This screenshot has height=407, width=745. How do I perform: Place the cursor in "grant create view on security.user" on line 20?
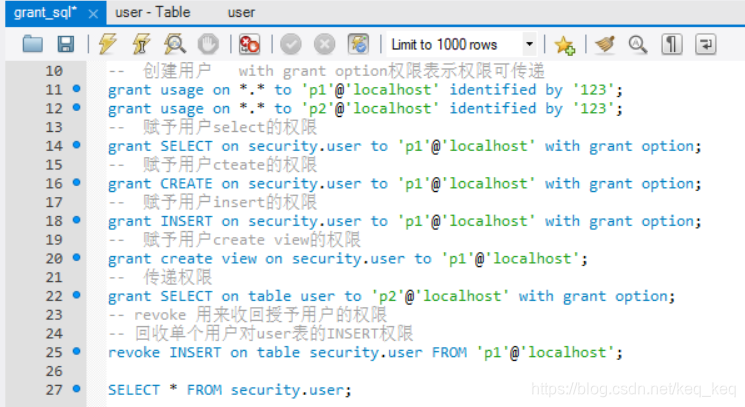point(257,259)
